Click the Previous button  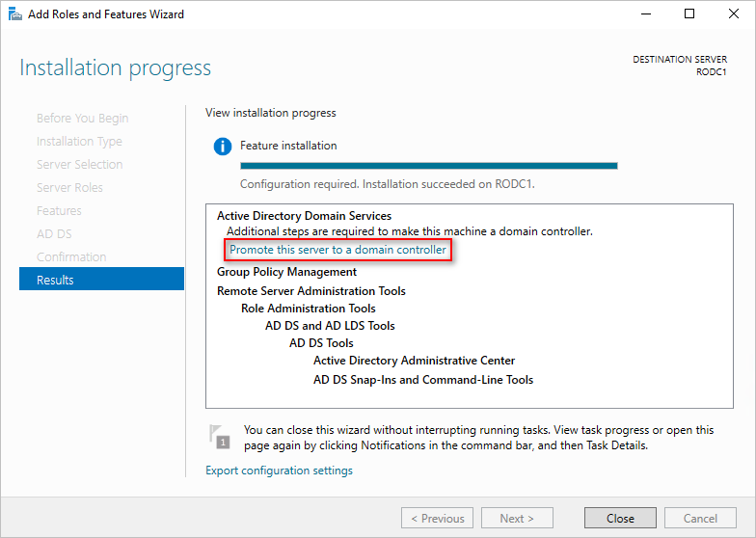pyautogui.click(x=438, y=519)
